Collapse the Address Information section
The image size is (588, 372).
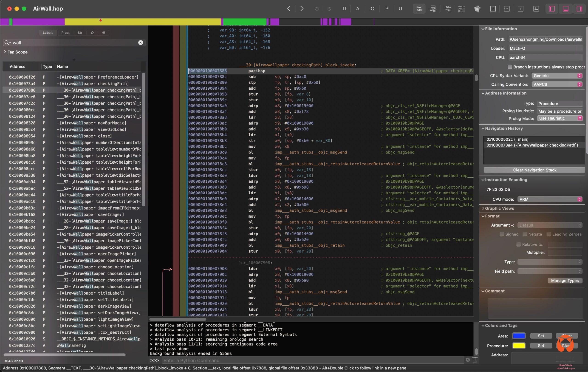(x=483, y=93)
